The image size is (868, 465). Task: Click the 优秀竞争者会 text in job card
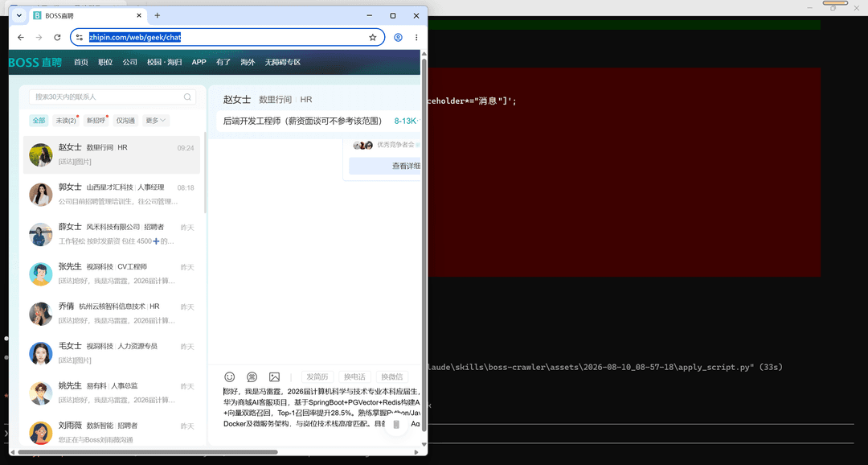[395, 145]
